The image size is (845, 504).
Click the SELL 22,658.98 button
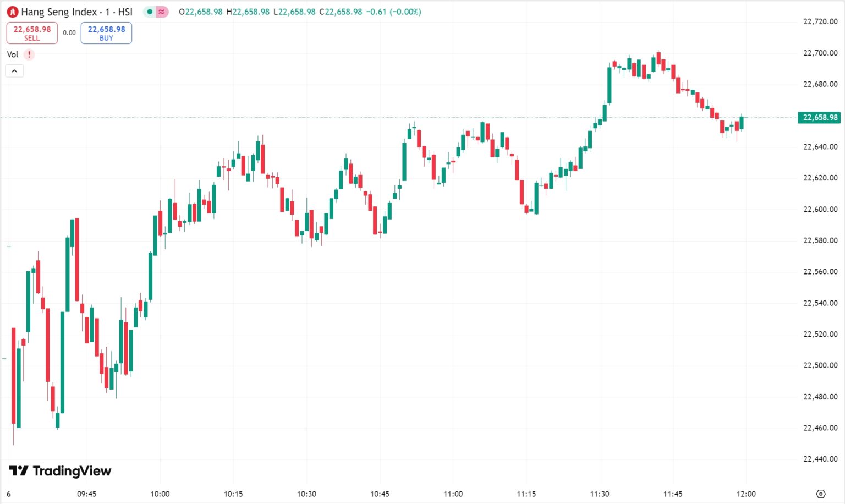[32, 33]
